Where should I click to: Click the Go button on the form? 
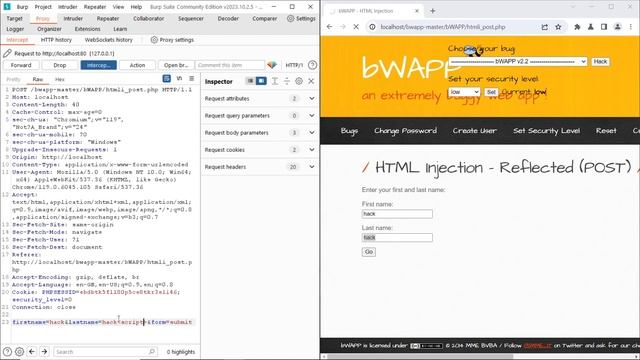(369, 252)
